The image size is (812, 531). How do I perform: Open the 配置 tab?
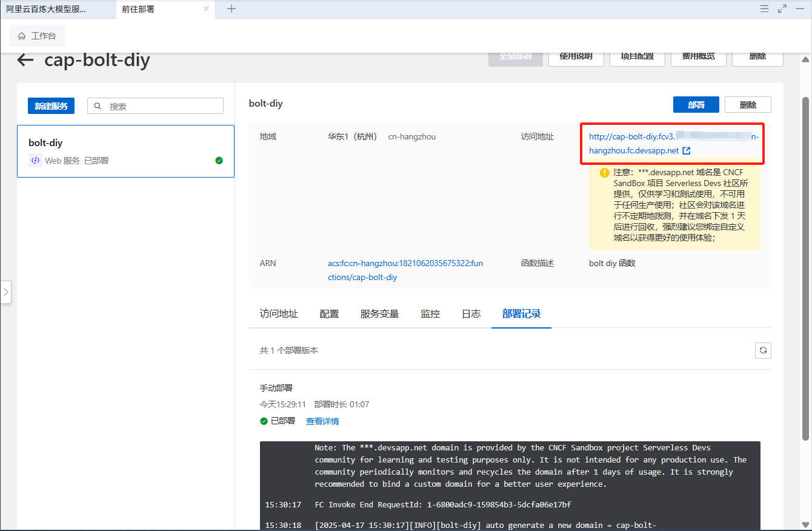point(329,314)
